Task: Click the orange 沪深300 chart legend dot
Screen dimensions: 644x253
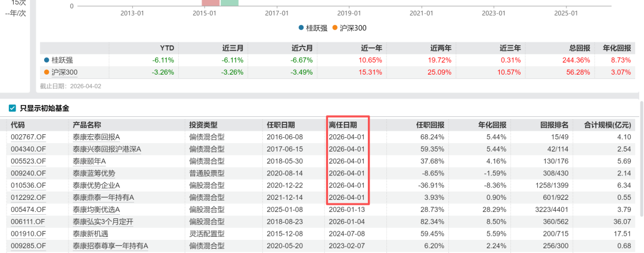Action: point(335,28)
